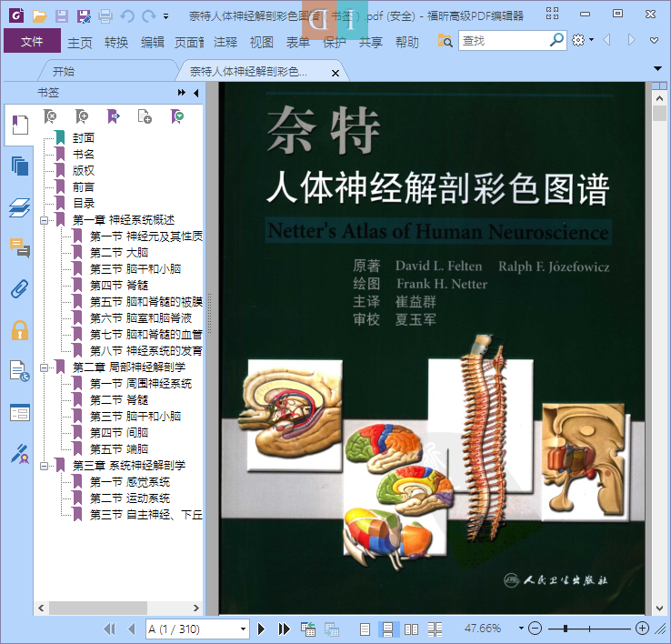The height and width of the screenshot is (644, 671).
Task: Click the print icon
Action: pyautogui.click(x=105, y=16)
